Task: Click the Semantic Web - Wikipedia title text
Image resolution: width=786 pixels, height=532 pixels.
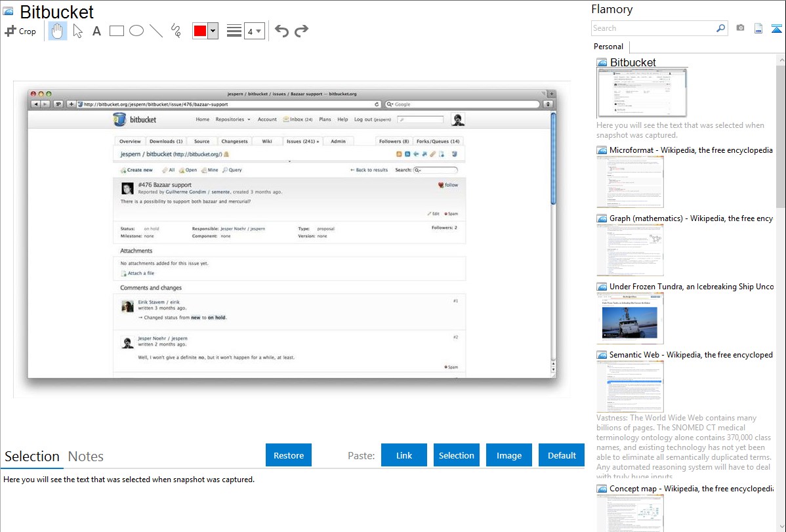Action: point(691,354)
